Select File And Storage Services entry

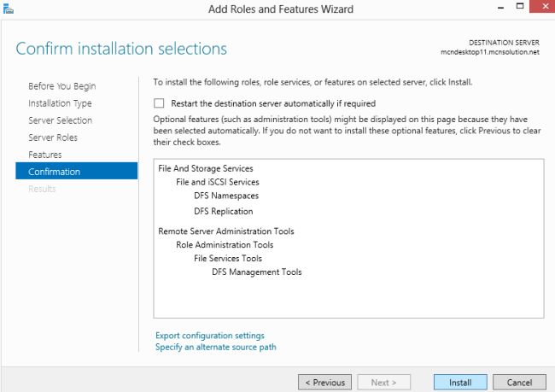point(206,168)
